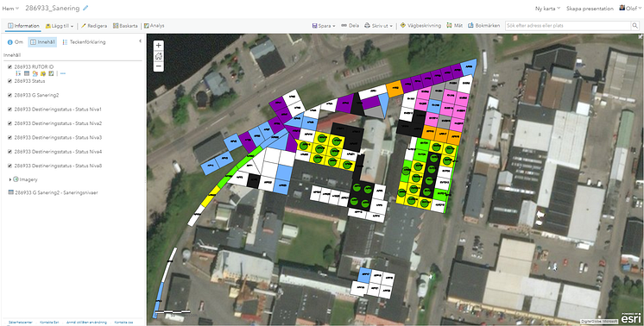Disable Destineringsstatus - Status Niva4 layer
Viewport: 644px width, 326px height.
(9, 152)
